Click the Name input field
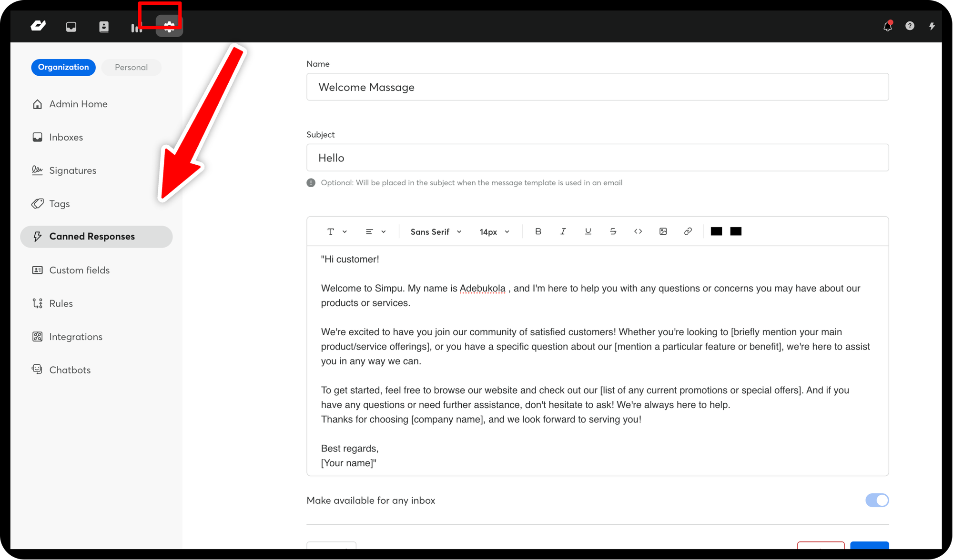This screenshot has width=953, height=560. click(x=597, y=87)
